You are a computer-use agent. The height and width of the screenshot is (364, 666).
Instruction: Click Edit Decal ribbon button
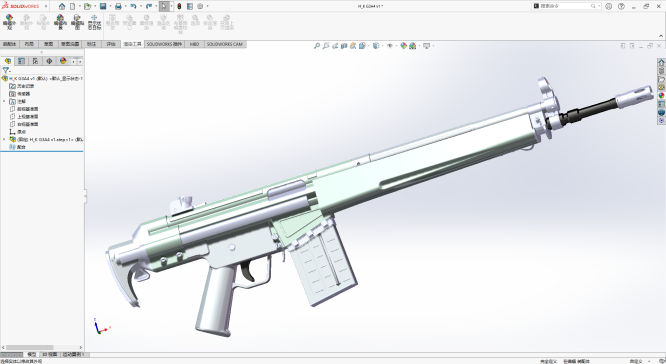point(77,22)
